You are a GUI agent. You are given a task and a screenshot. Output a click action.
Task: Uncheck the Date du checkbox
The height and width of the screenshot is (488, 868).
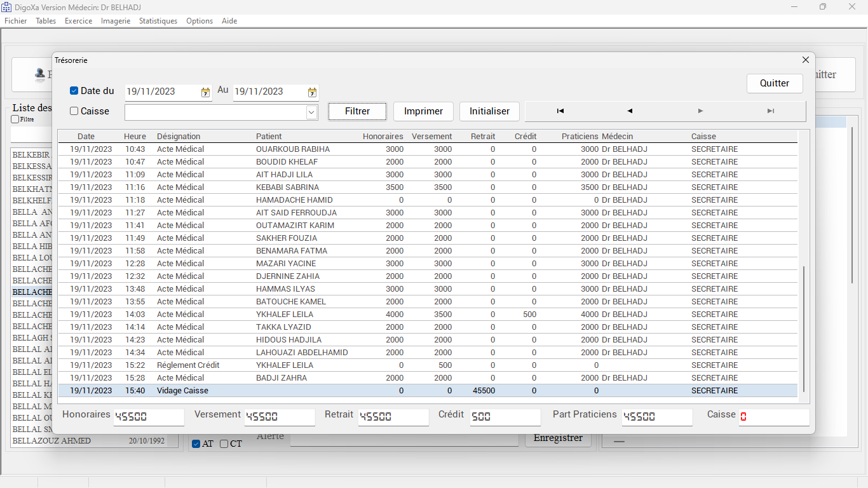74,91
